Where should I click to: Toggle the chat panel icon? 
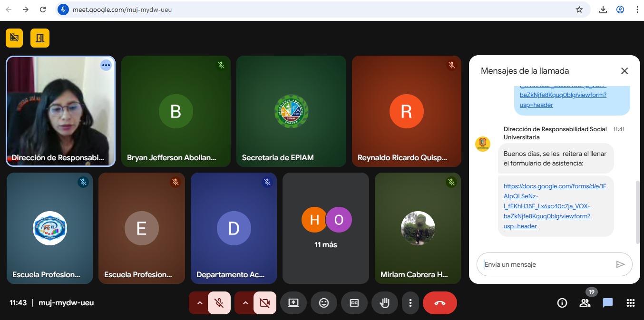(607, 303)
